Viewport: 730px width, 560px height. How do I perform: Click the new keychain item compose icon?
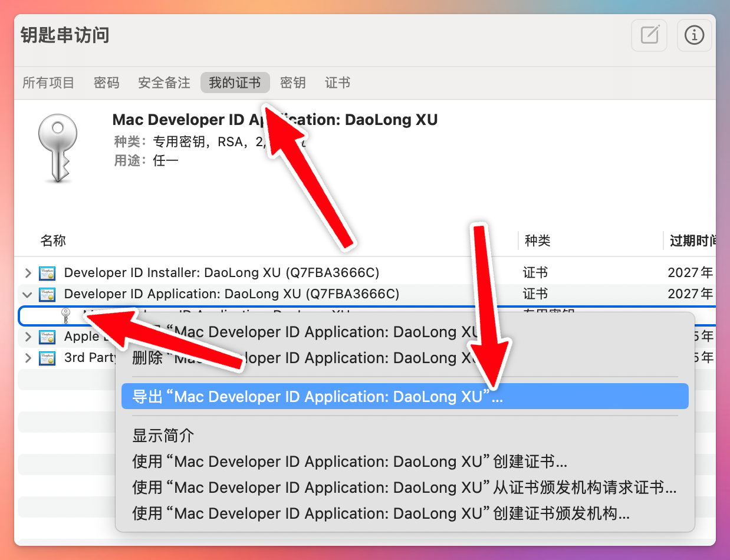(x=649, y=35)
